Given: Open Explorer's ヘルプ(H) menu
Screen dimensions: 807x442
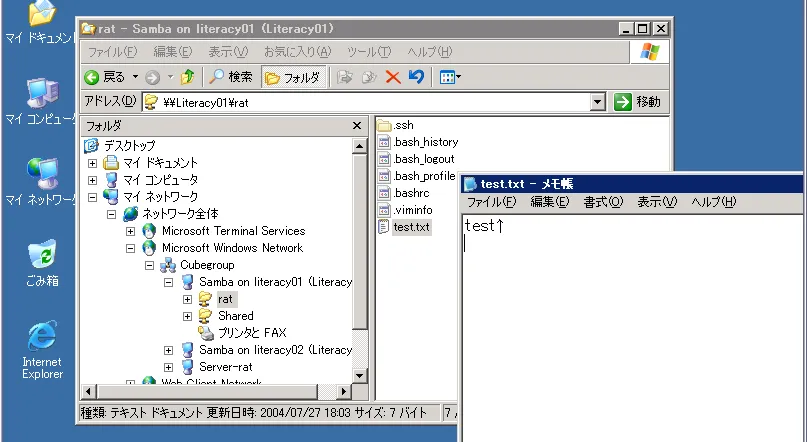Looking at the screenshot, I should coord(430,52).
